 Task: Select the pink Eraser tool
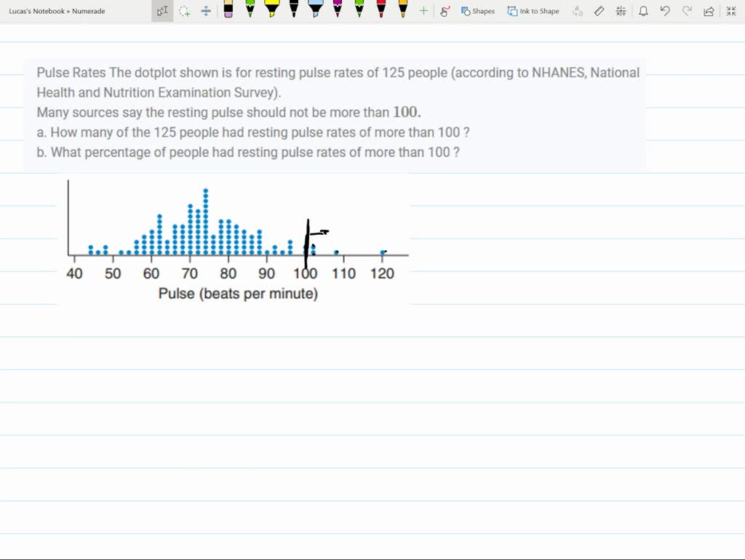228,11
